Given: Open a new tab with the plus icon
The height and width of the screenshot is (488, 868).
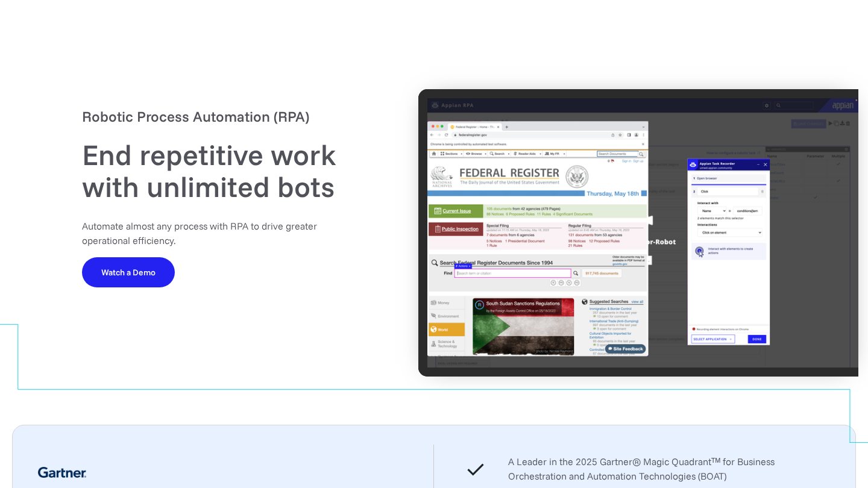Looking at the screenshot, I should [507, 127].
